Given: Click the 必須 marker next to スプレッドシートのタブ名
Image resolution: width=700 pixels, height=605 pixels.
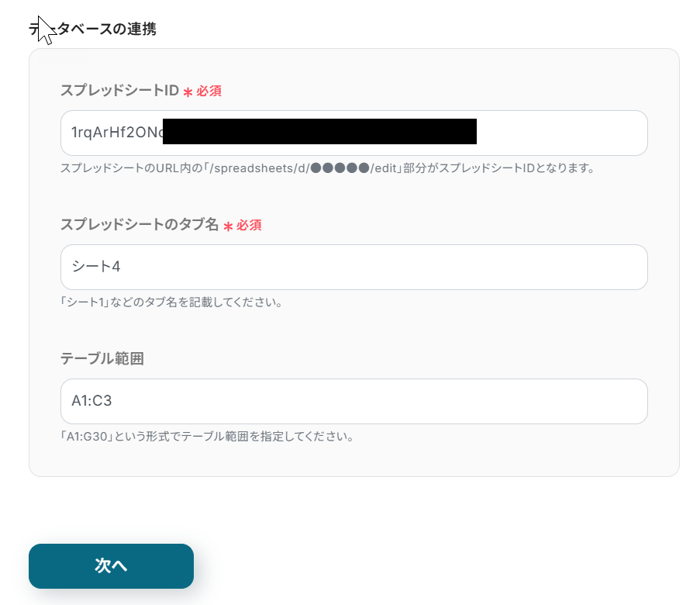Looking at the screenshot, I should [249, 225].
